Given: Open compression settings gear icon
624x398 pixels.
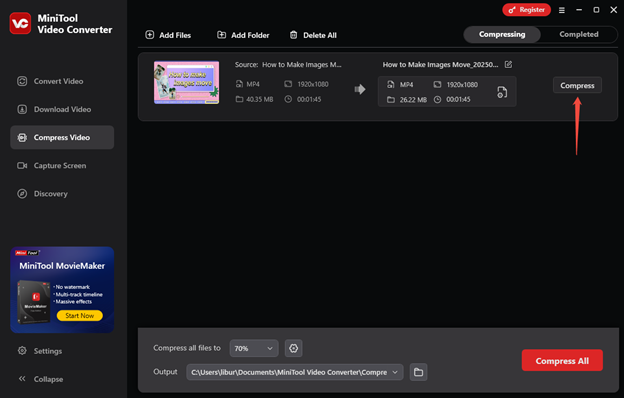Looking at the screenshot, I should point(293,348).
